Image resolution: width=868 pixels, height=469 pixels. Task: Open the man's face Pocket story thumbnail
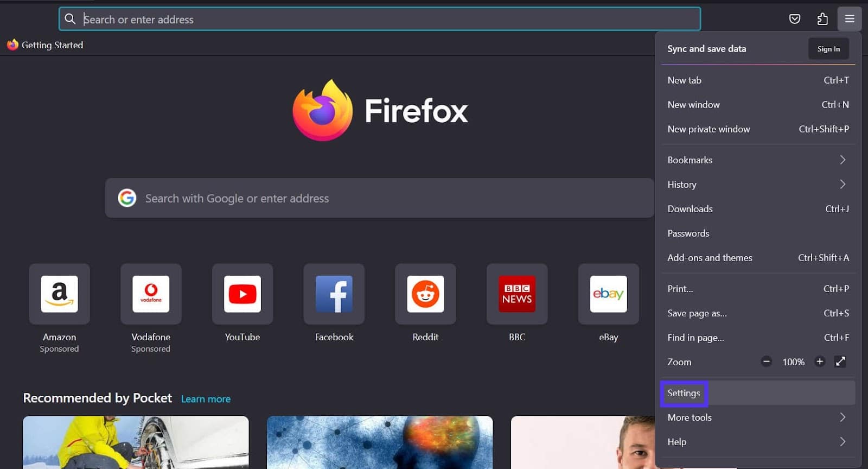(x=583, y=442)
